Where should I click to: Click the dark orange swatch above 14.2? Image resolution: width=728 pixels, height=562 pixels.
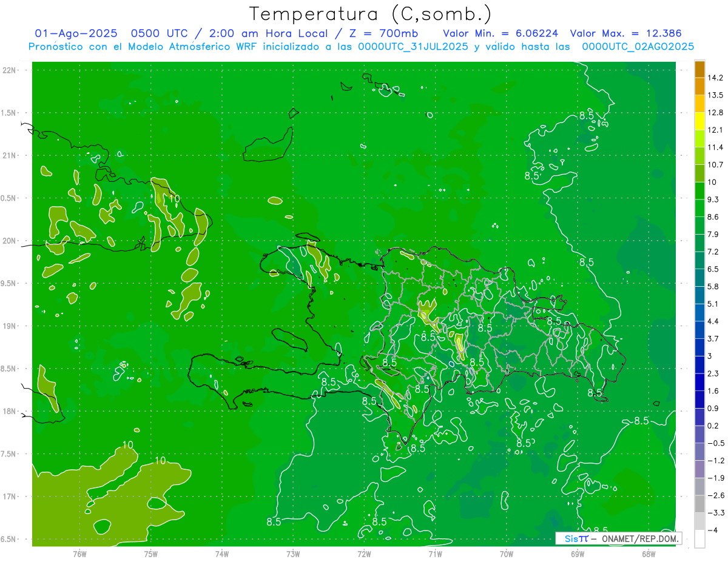pos(699,69)
